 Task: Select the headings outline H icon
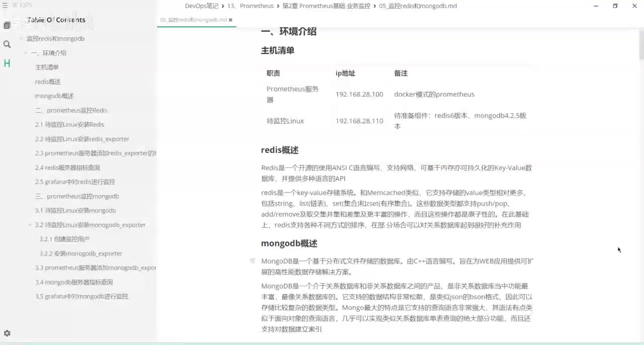(7, 63)
